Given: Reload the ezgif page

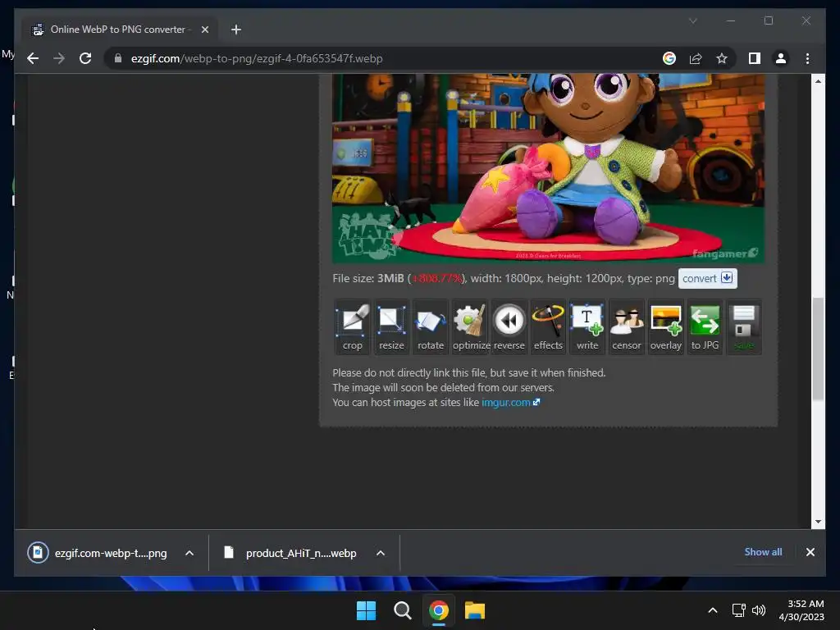Looking at the screenshot, I should tap(85, 58).
